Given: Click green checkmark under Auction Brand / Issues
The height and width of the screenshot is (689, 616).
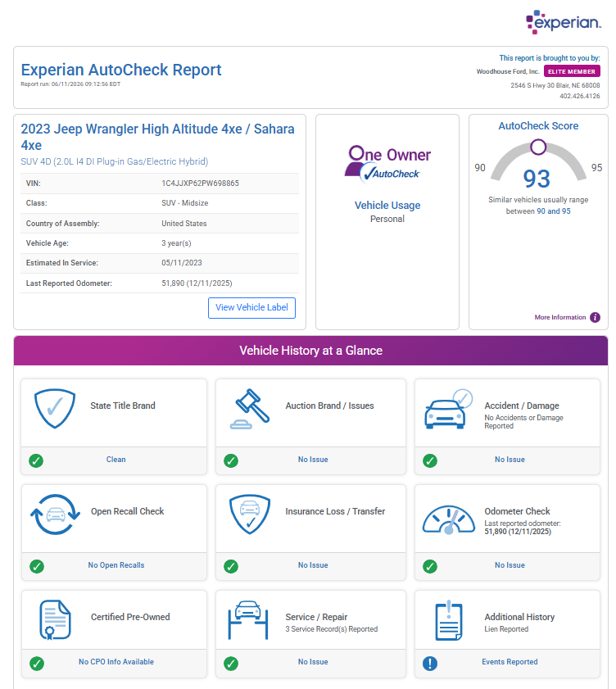Looking at the screenshot, I should pos(231,460).
